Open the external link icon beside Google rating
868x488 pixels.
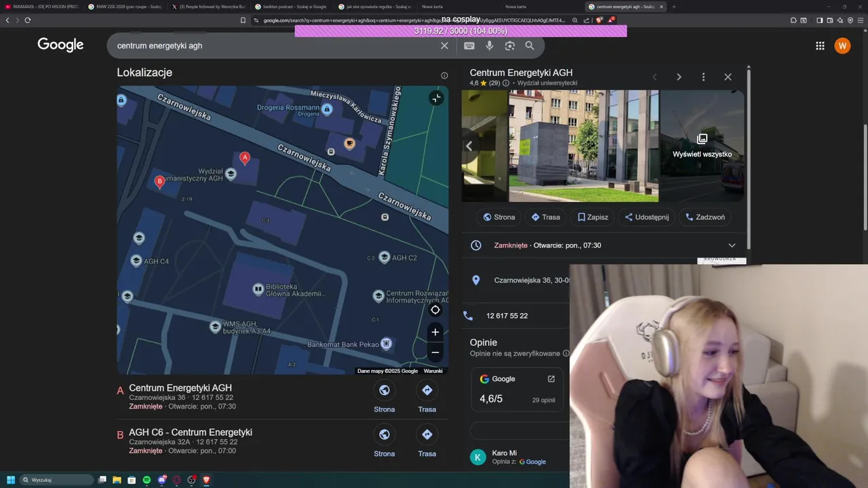click(x=551, y=379)
